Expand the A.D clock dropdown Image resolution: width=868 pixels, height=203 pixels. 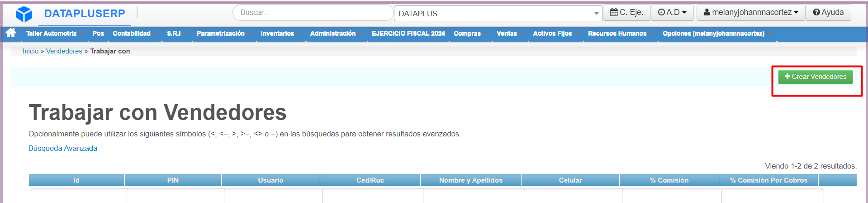672,12
